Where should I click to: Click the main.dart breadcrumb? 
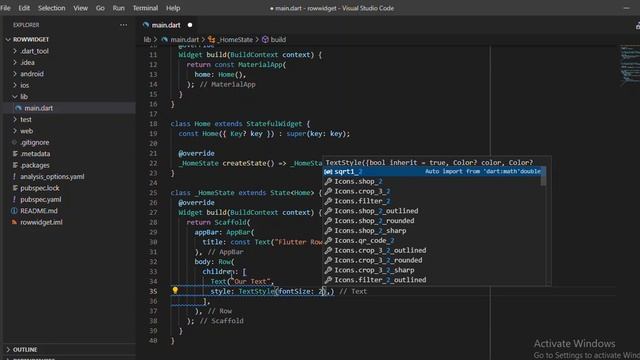tap(184, 40)
